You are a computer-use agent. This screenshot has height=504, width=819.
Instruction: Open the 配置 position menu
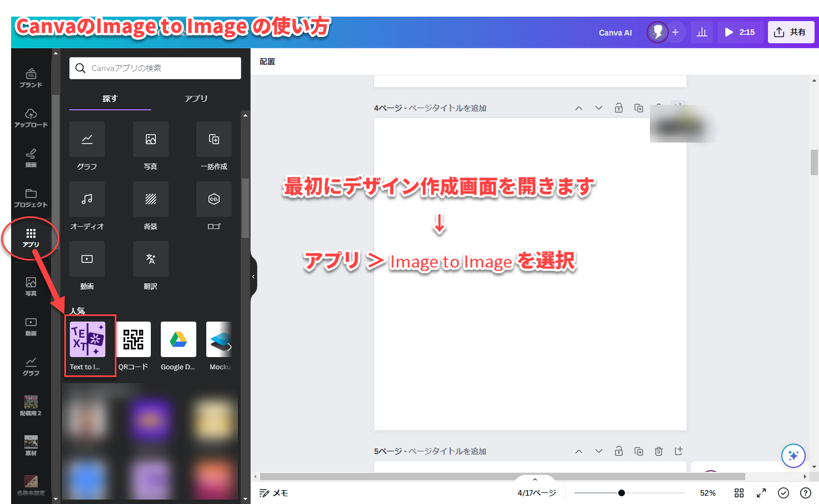coord(267,62)
